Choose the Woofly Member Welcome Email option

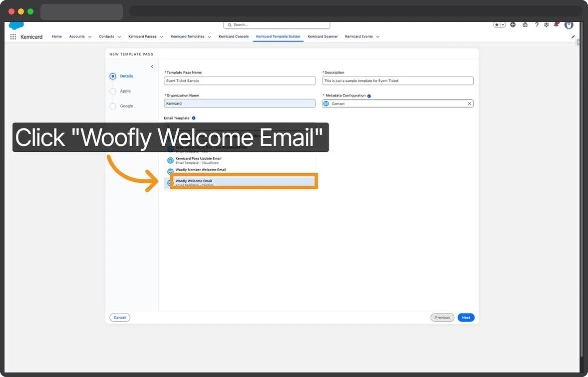tap(240, 170)
